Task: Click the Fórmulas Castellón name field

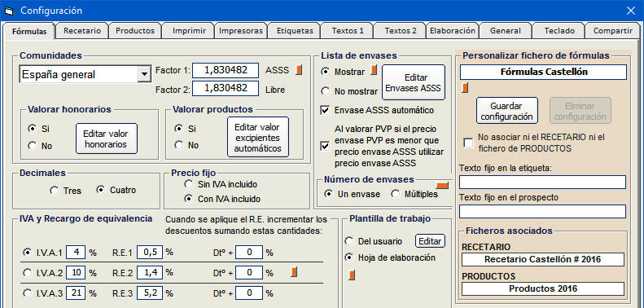Action: (543, 72)
